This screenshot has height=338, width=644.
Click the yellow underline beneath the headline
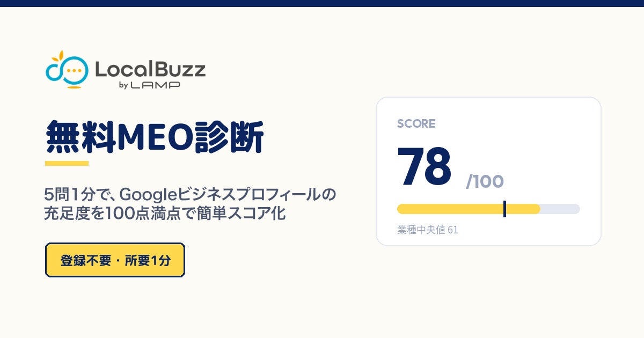tap(67, 163)
